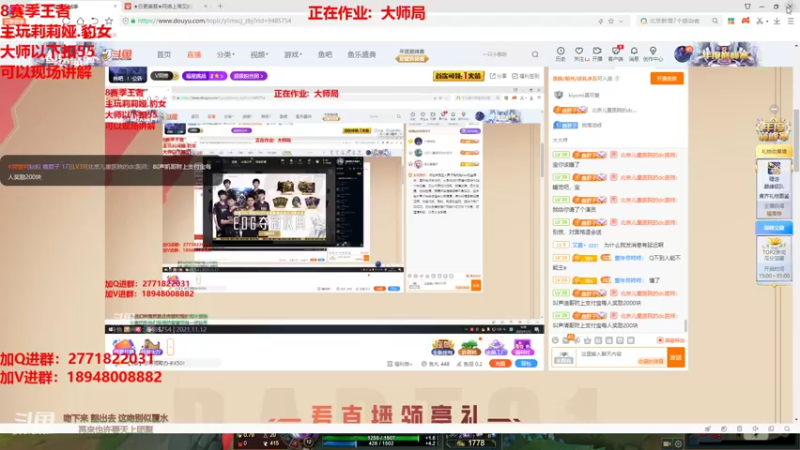Select the 直播 live nav item
This screenshot has width=800, height=450.
click(193, 55)
